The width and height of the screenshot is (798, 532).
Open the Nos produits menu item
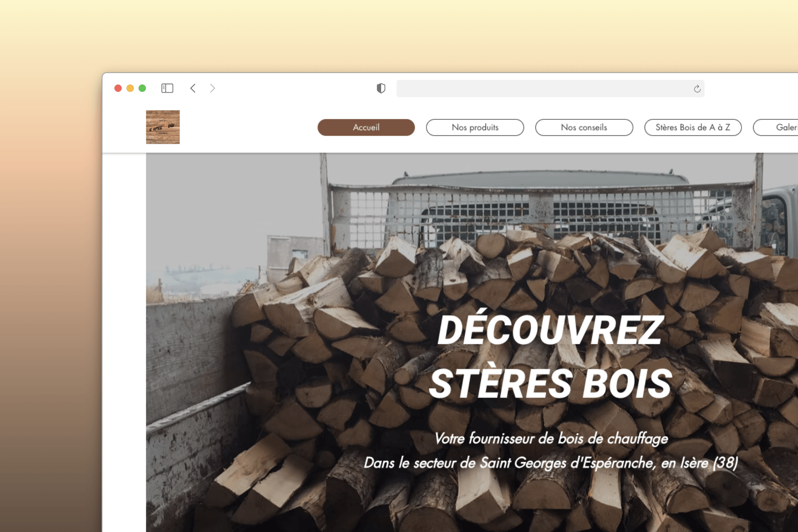click(x=475, y=127)
